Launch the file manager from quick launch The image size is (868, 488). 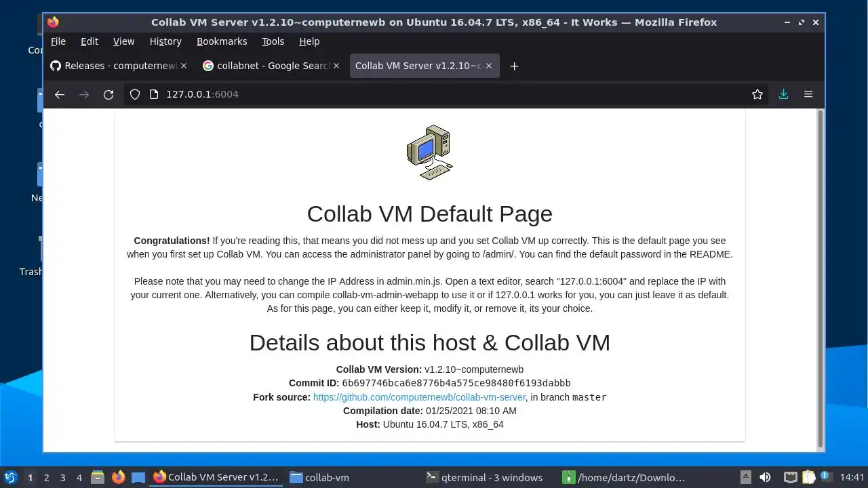coord(98,477)
